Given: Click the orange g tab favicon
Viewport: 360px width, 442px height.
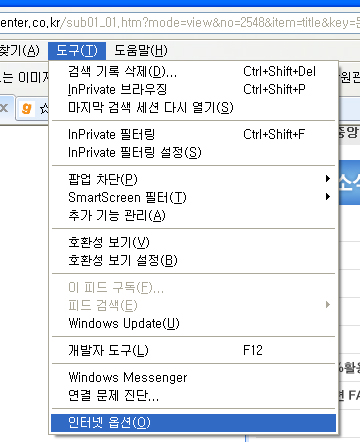Looking at the screenshot, I should (x=26, y=108).
